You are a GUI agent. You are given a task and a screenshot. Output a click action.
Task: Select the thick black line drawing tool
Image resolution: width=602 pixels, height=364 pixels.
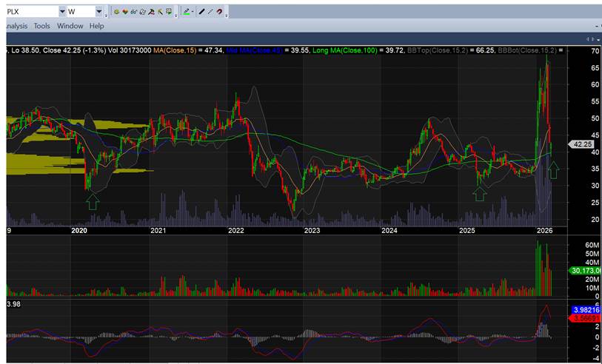pyautogui.click(x=201, y=12)
